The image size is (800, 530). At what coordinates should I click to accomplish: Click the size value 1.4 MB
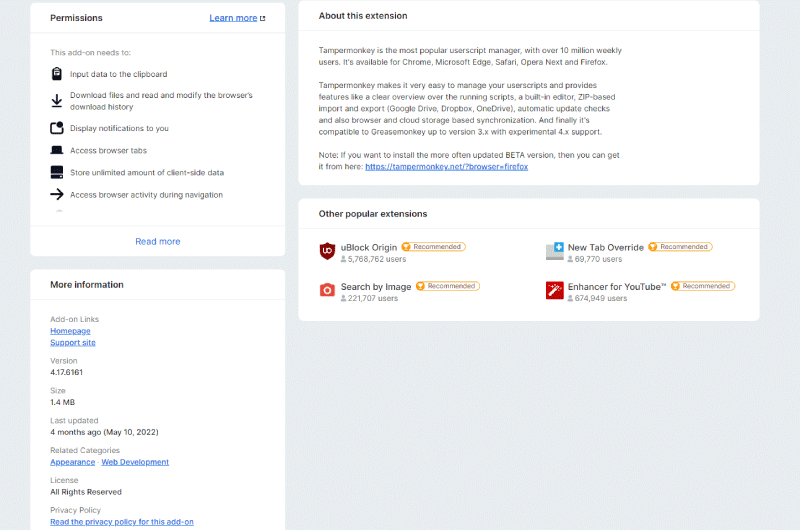coord(62,402)
